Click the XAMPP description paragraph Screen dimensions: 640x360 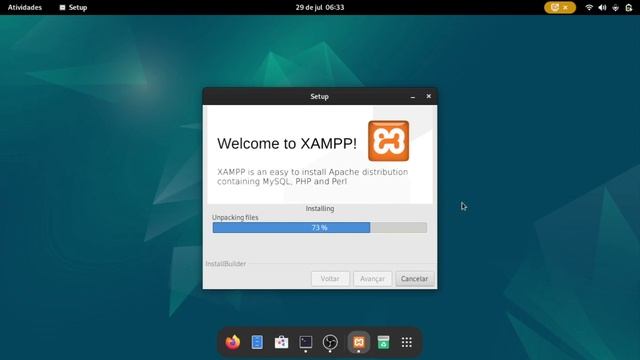tap(312, 177)
